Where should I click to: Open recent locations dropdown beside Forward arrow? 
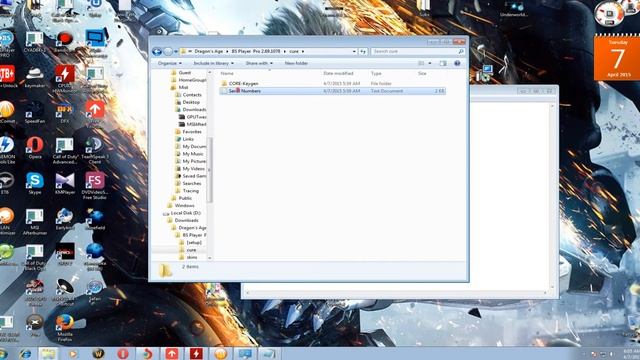tap(176, 51)
